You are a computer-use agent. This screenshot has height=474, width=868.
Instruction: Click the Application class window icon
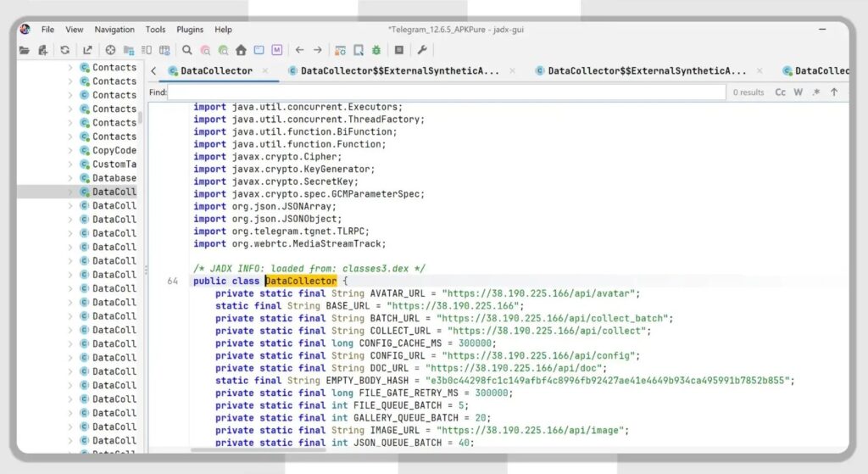pos(259,50)
